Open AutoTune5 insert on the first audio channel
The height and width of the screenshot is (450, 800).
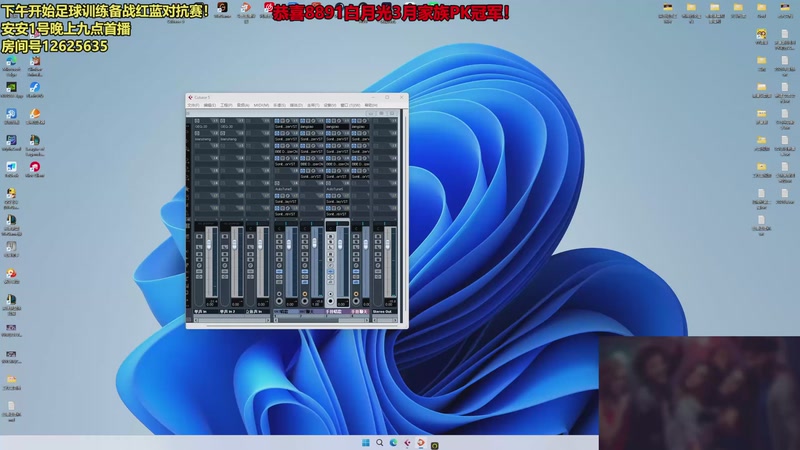point(286,189)
